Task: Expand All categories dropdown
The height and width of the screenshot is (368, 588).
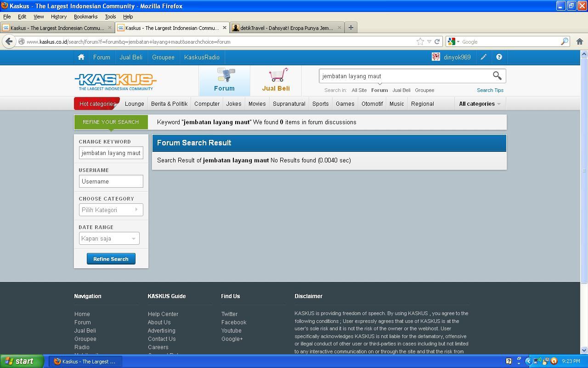Action: pyautogui.click(x=480, y=103)
